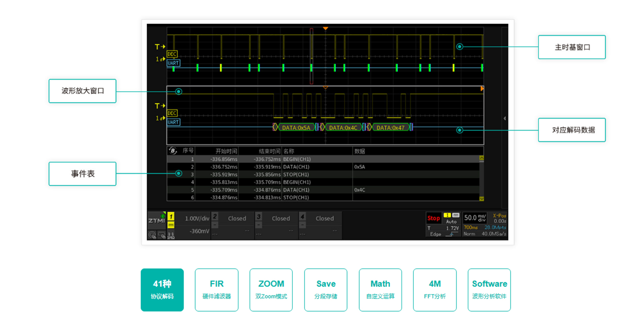Viewport: 644px width, 329px height.
Task: Click the orange arrow at zoom window corner
Action: (x=482, y=88)
